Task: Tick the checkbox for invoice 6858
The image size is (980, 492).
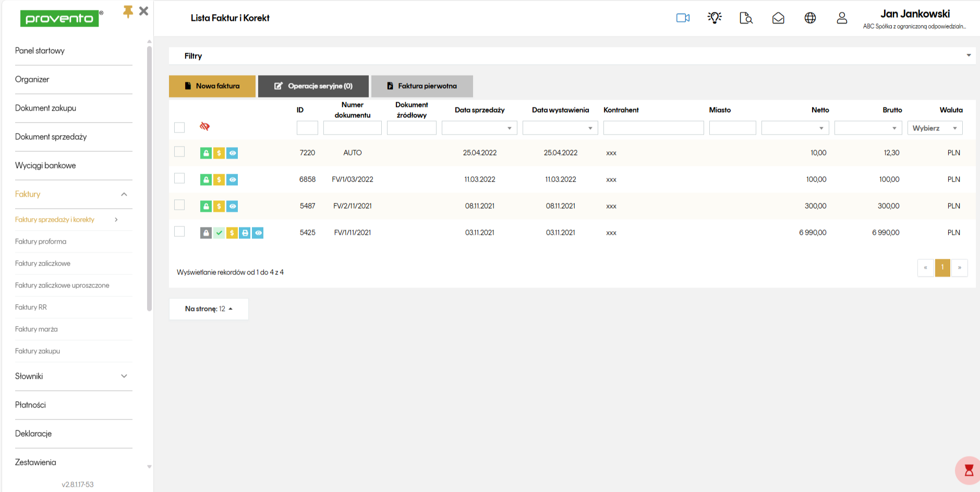Action: [x=179, y=178]
